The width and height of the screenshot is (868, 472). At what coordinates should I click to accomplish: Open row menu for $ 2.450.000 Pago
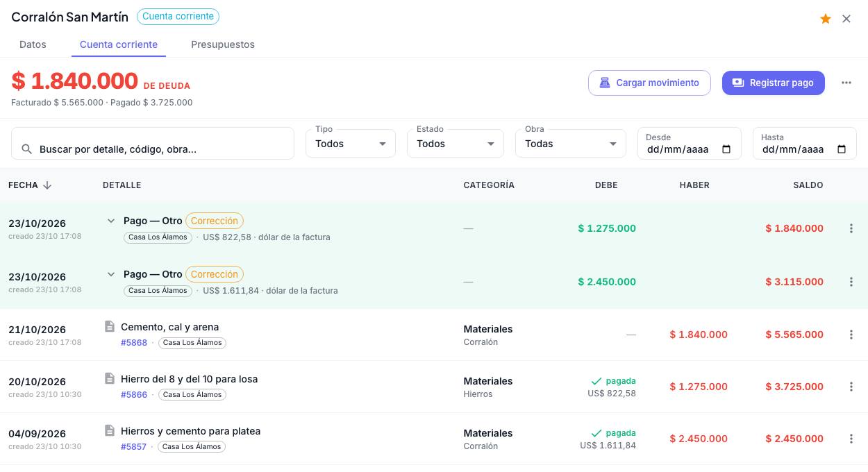851,282
